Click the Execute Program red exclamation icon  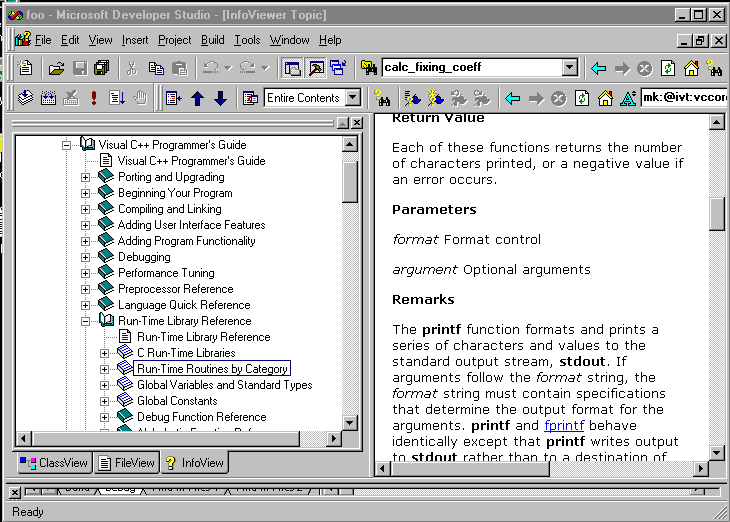[94, 98]
